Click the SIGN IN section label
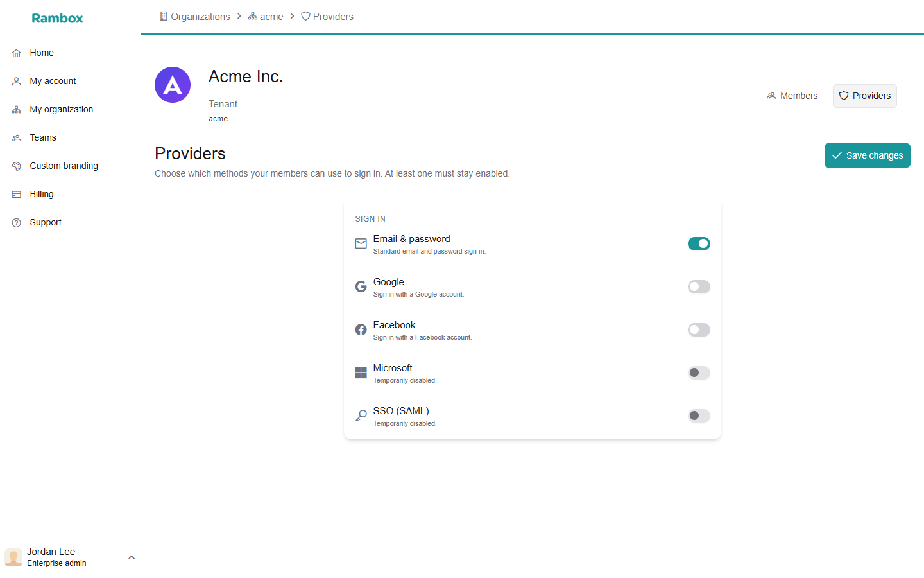 pos(370,219)
